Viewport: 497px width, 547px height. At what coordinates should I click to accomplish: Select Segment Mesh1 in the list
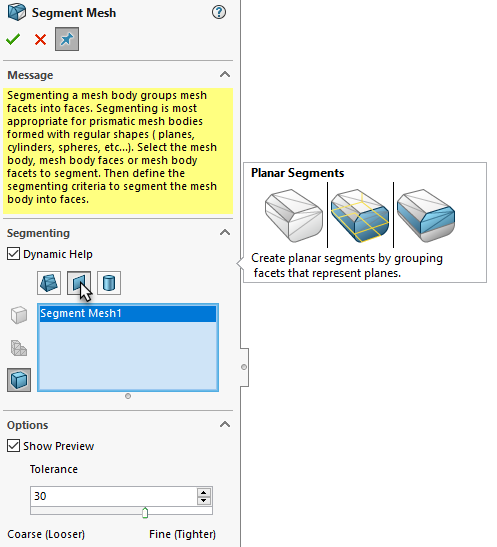point(128,313)
